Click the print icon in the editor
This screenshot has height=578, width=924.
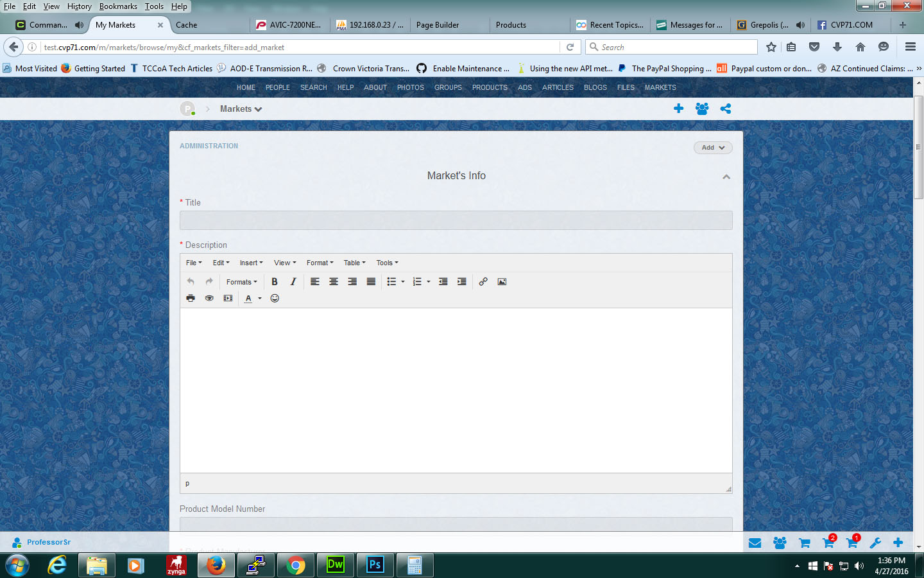coord(191,299)
